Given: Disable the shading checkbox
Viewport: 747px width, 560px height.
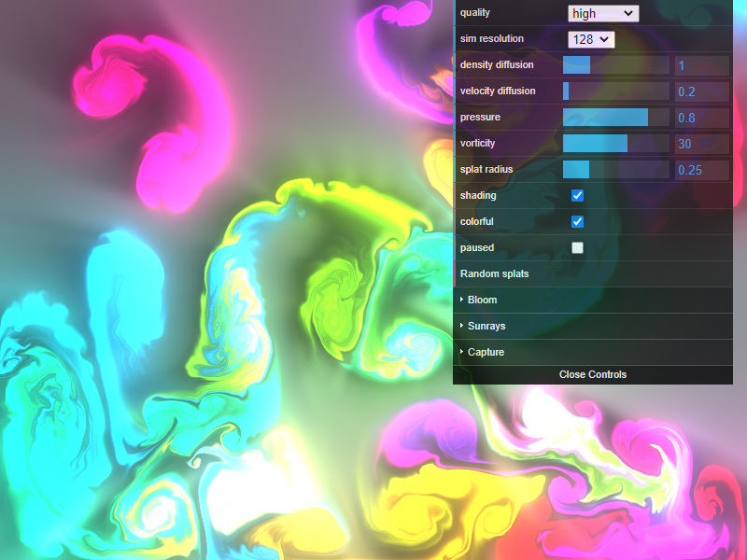Looking at the screenshot, I should pos(577,196).
